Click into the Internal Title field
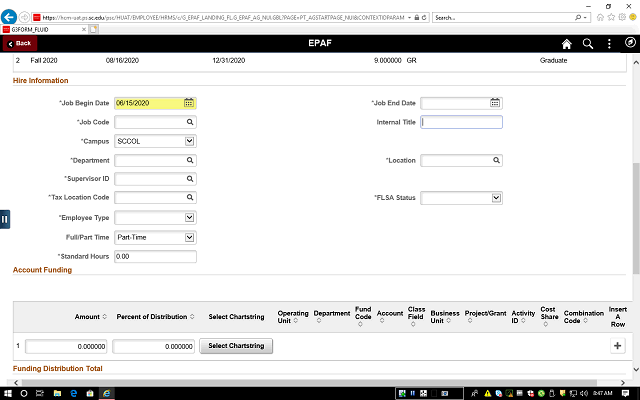This screenshot has width=640, height=400. click(461, 122)
